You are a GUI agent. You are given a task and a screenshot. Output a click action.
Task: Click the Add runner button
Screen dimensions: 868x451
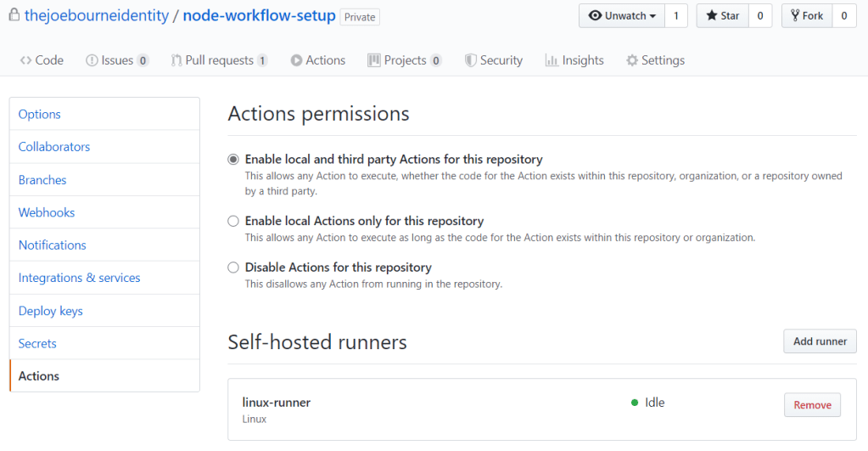click(820, 341)
